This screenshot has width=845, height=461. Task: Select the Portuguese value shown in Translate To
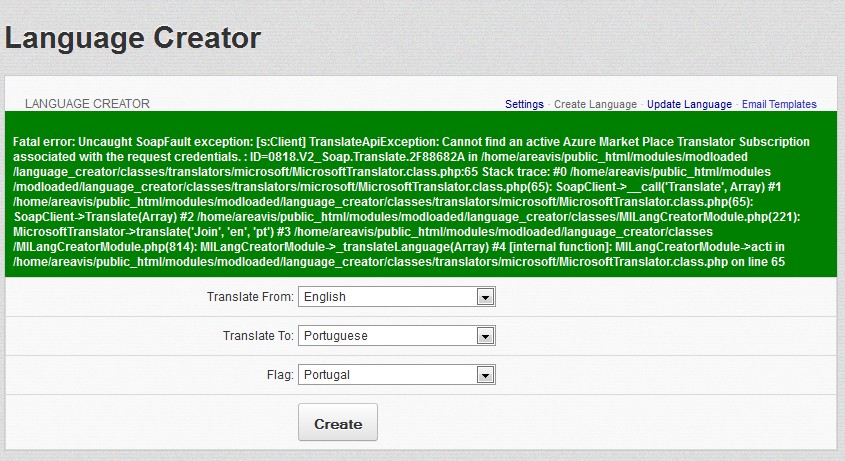click(334, 336)
